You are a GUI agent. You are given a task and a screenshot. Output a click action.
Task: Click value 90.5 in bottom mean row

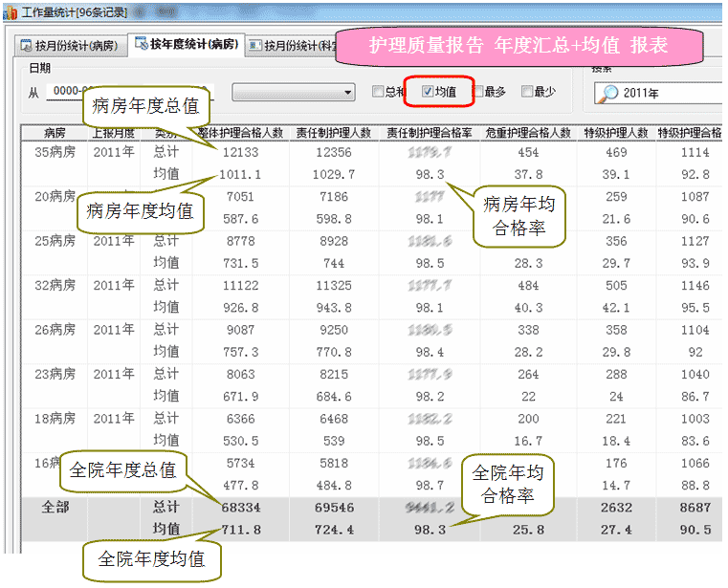695,530
